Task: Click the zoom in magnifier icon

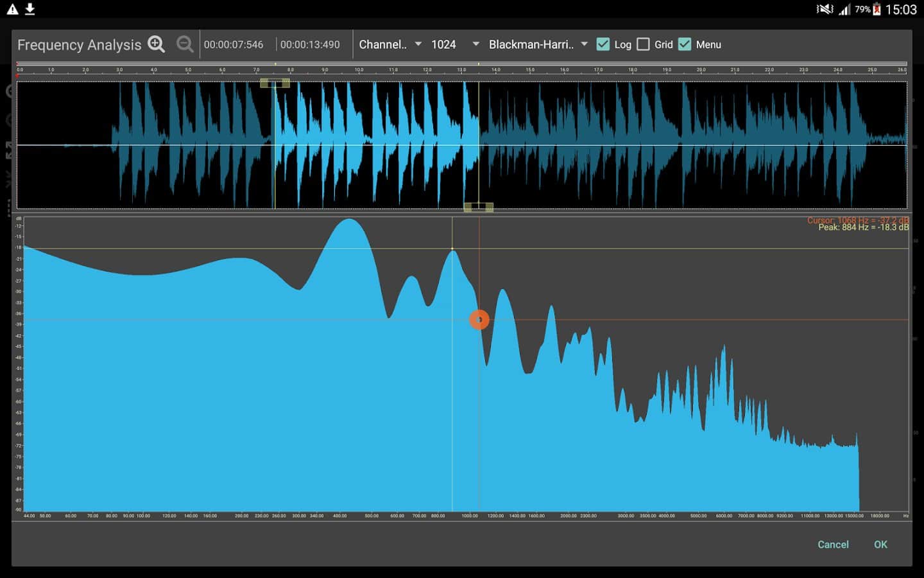Action: click(156, 44)
